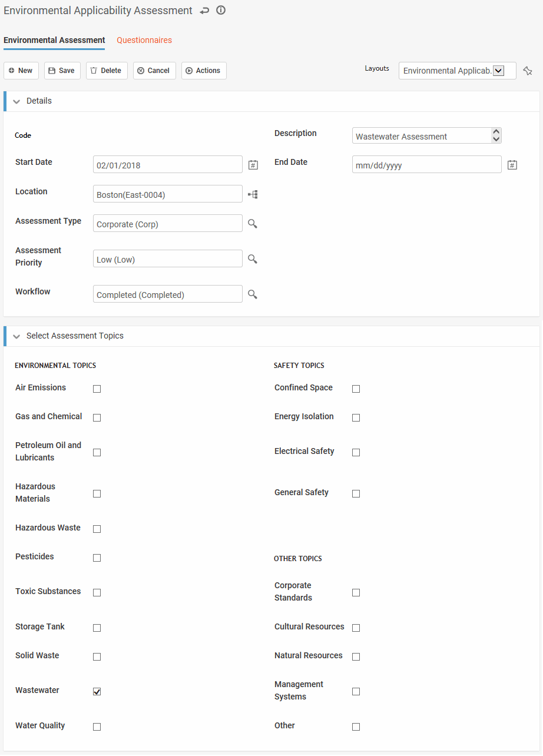The height and width of the screenshot is (756, 543).
Task: Open the Location hierarchy picker icon
Action: pyautogui.click(x=253, y=194)
